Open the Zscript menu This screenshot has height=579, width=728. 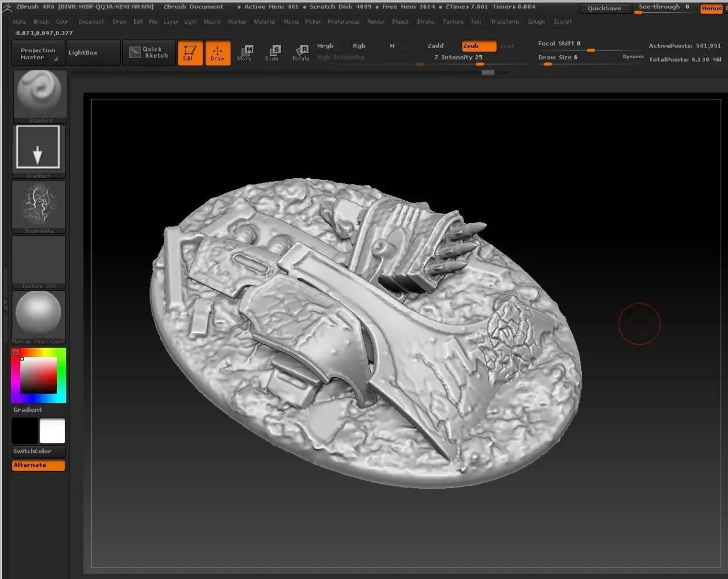[564, 22]
